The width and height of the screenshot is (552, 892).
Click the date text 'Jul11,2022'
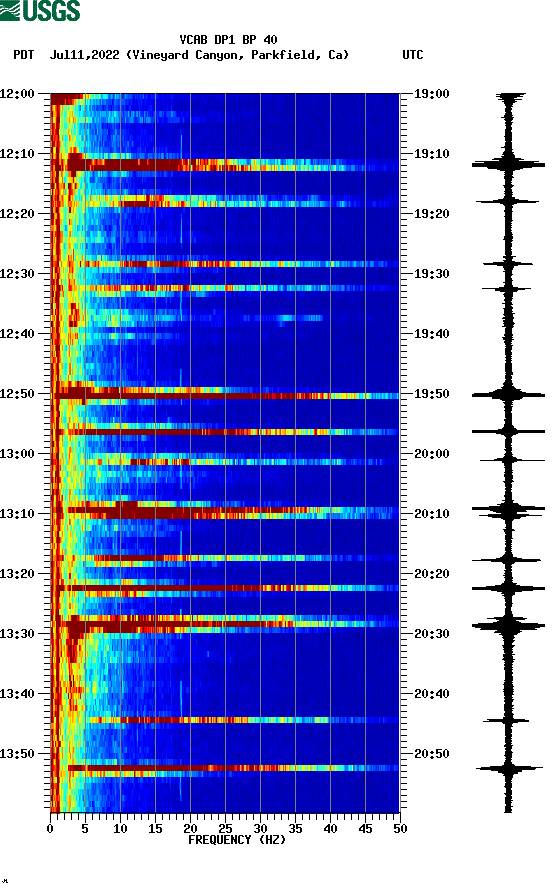[85, 55]
